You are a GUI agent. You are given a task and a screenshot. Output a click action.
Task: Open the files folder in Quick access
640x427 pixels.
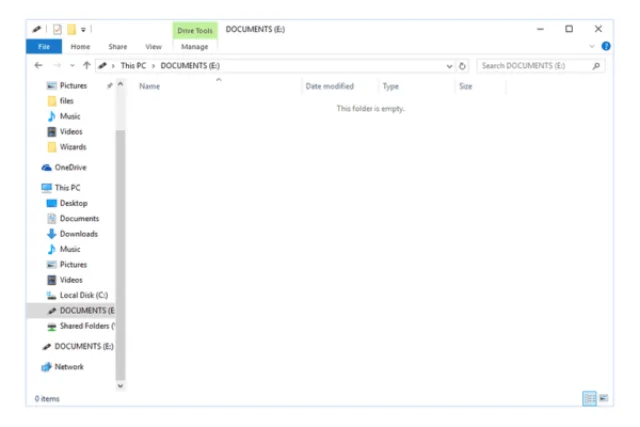(66, 100)
